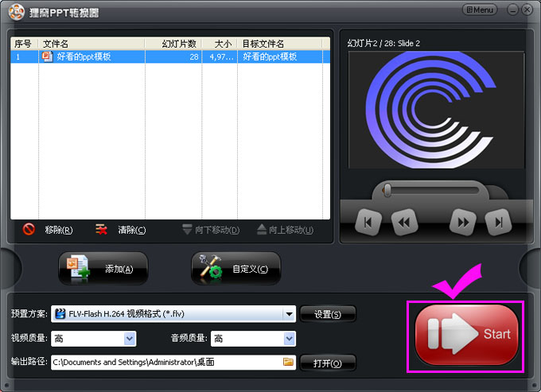Click the clear list red cross icon

102,229
